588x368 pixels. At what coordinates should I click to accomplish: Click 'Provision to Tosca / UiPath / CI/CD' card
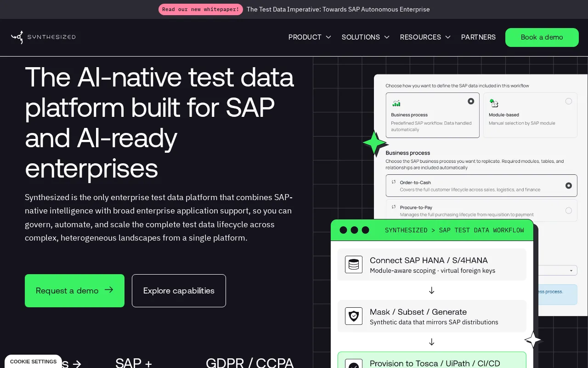(432, 360)
